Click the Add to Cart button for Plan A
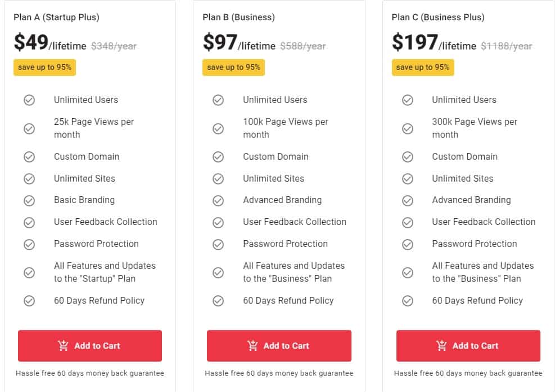 [90, 345]
